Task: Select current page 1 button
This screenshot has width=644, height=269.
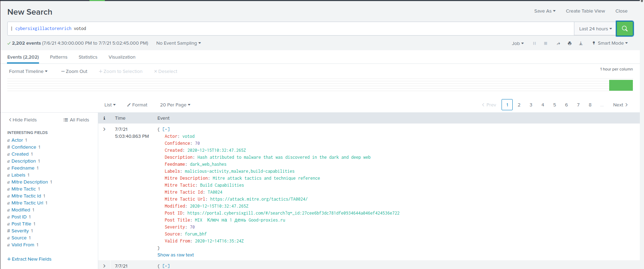Action: tap(507, 105)
